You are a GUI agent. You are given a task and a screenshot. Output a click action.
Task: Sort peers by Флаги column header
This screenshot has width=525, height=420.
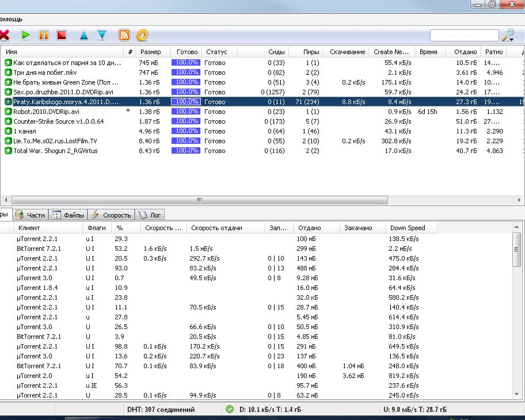(97, 228)
